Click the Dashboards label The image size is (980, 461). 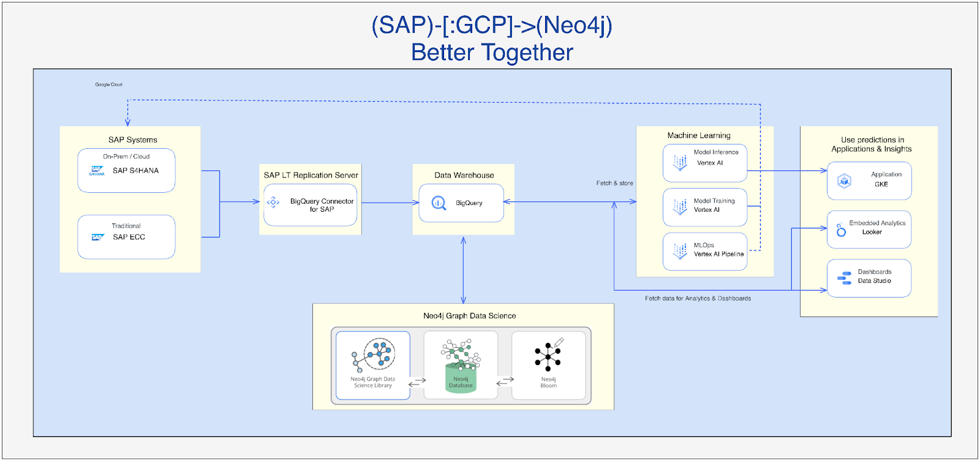875,272
